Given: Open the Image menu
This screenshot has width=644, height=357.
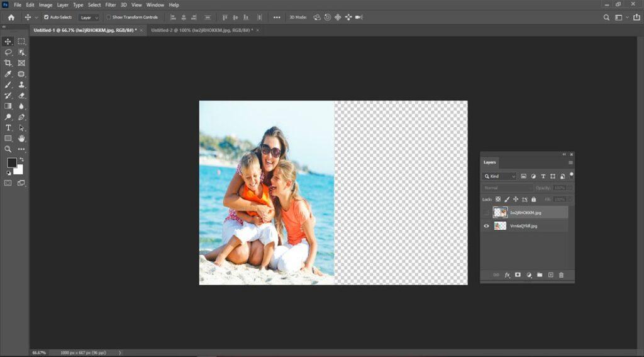Looking at the screenshot, I should pyautogui.click(x=45, y=5).
